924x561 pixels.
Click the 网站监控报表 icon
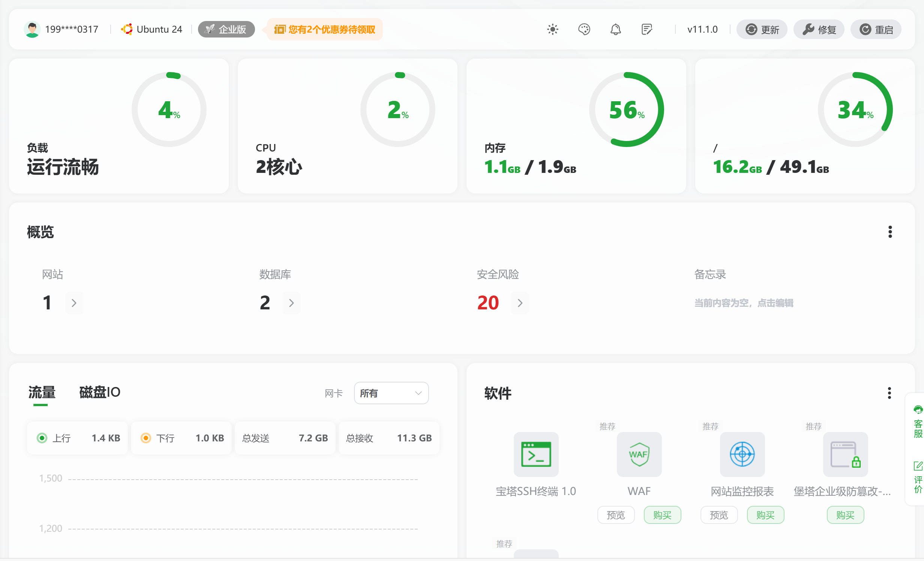(x=742, y=455)
